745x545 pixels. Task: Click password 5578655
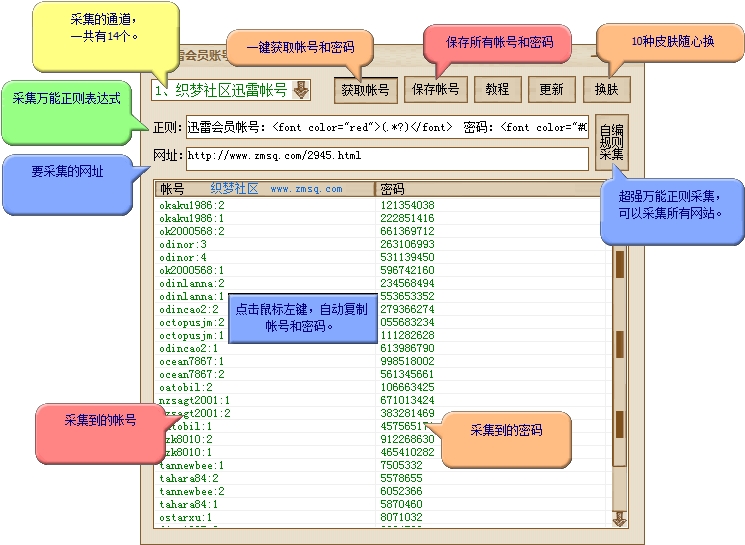coord(401,478)
